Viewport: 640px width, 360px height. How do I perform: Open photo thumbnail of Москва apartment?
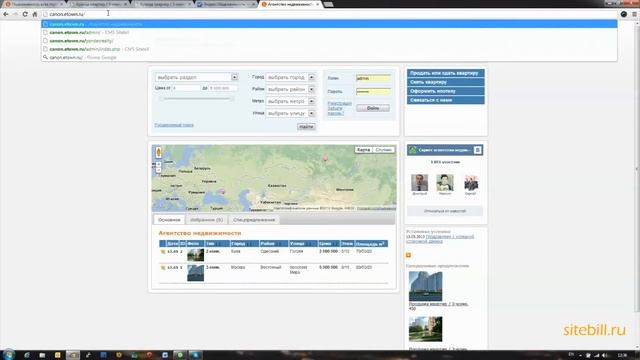pyautogui.click(x=196, y=273)
